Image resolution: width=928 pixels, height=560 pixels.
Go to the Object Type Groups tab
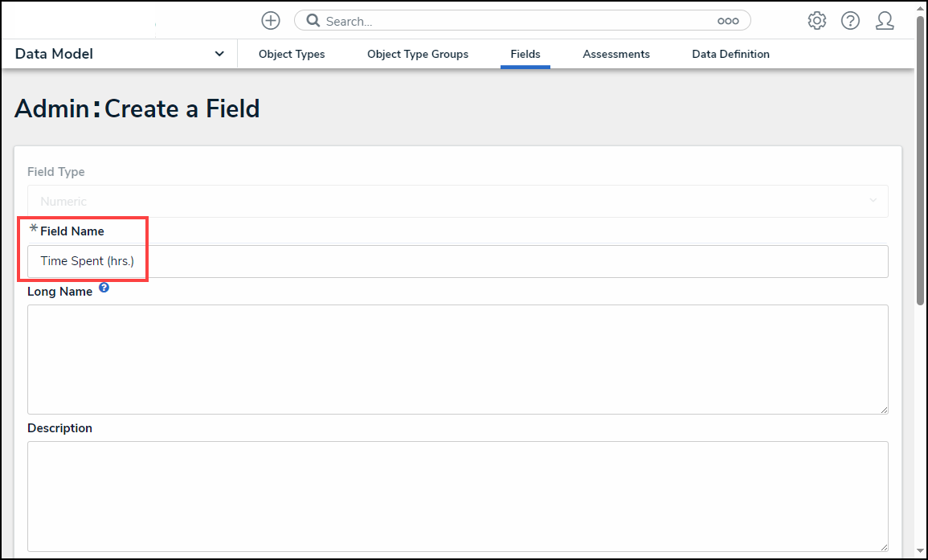pos(418,55)
